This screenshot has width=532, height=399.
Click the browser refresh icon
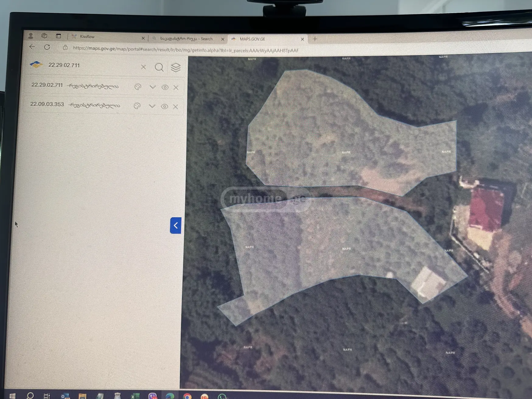47,47
